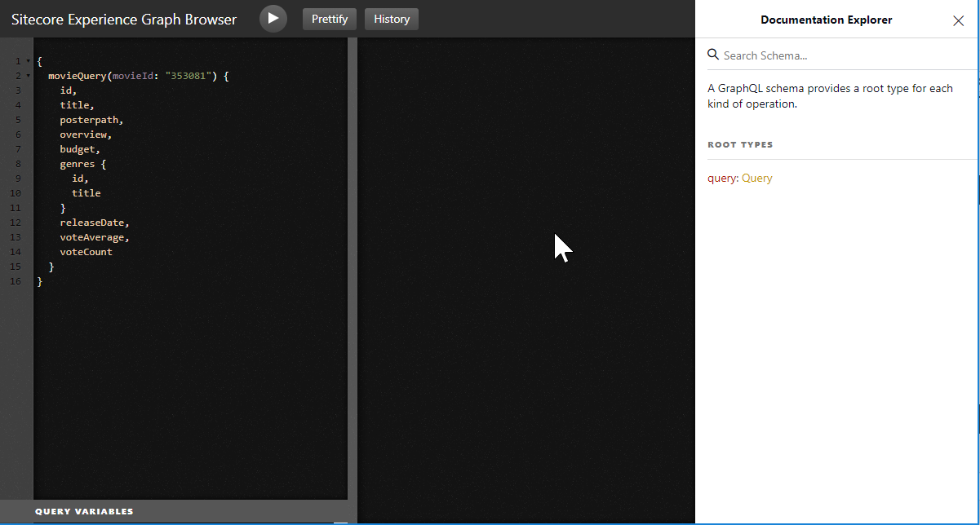980x525 pixels.
Task: Run the query with the Execute play button
Action: click(273, 19)
